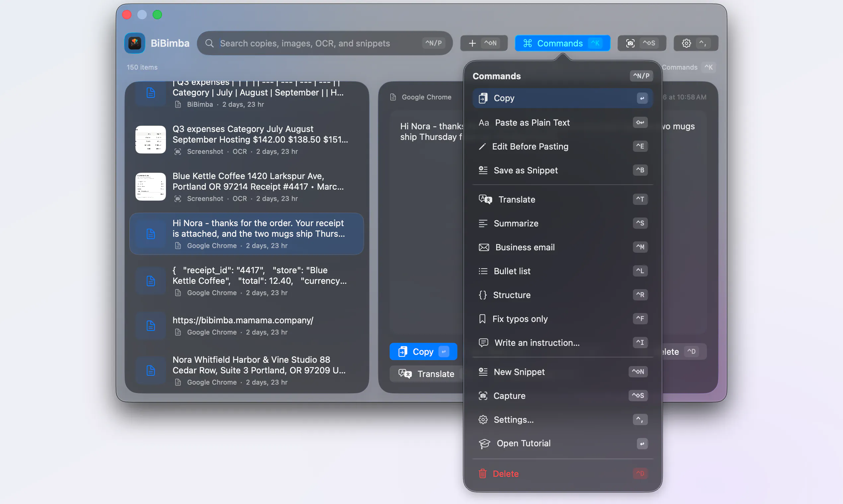The image size is (843, 504).
Task: Run the Fix typos only command
Action: [x=563, y=319]
